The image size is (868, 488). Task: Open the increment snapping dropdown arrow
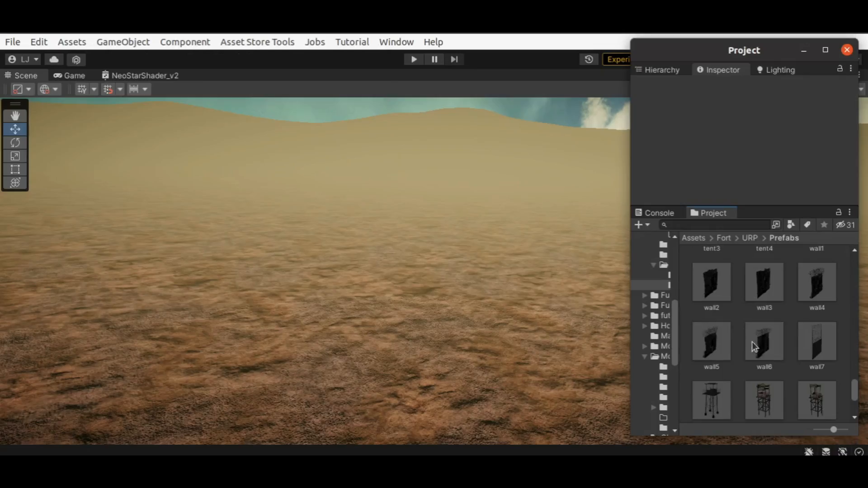tap(145, 89)
